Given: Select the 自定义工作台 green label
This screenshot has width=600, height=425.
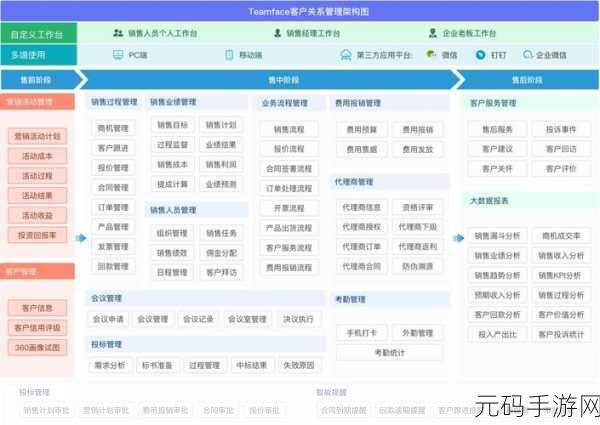Looking at the screenshot, I should click(x=38, y=33).
